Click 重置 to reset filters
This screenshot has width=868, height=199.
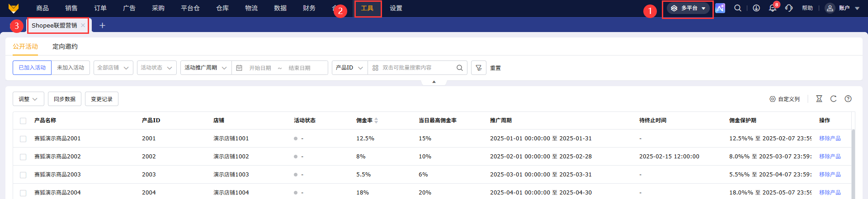pos(495,68)
